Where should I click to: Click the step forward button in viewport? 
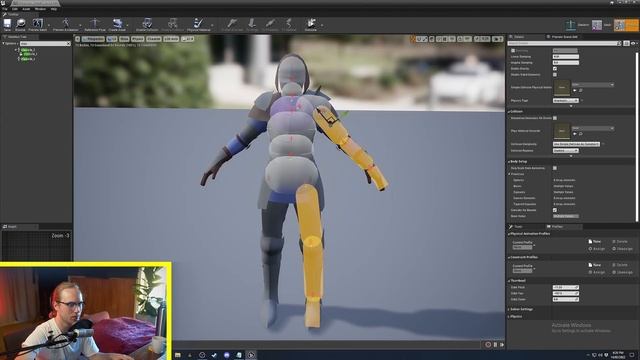pos(502,344)
